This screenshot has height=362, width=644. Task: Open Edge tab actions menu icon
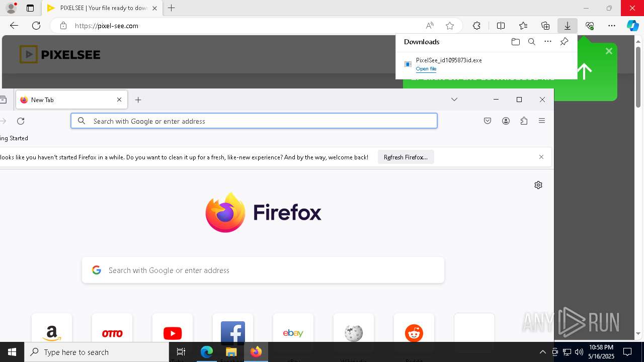(x=30, y=8)
